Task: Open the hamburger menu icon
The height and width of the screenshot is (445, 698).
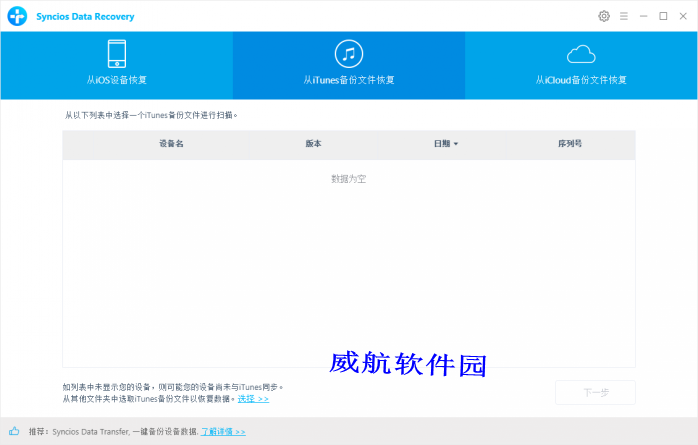Action: (x=624, y=16)
